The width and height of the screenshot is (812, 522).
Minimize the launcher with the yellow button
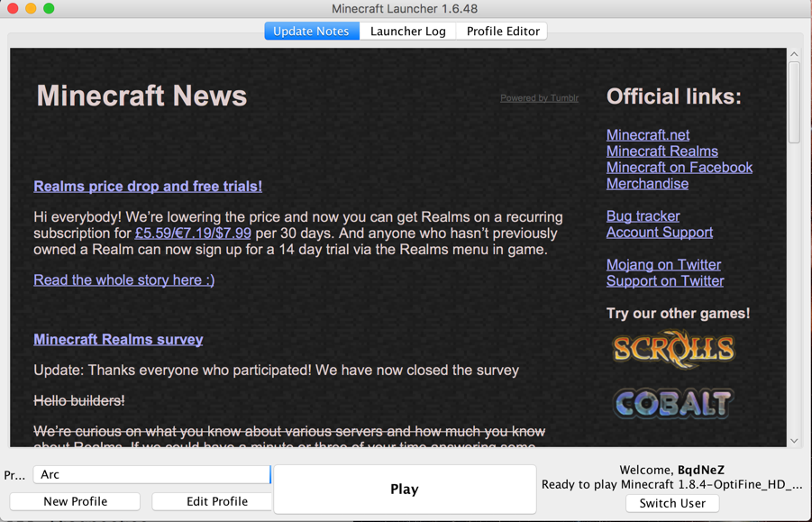tap(31, 8)
